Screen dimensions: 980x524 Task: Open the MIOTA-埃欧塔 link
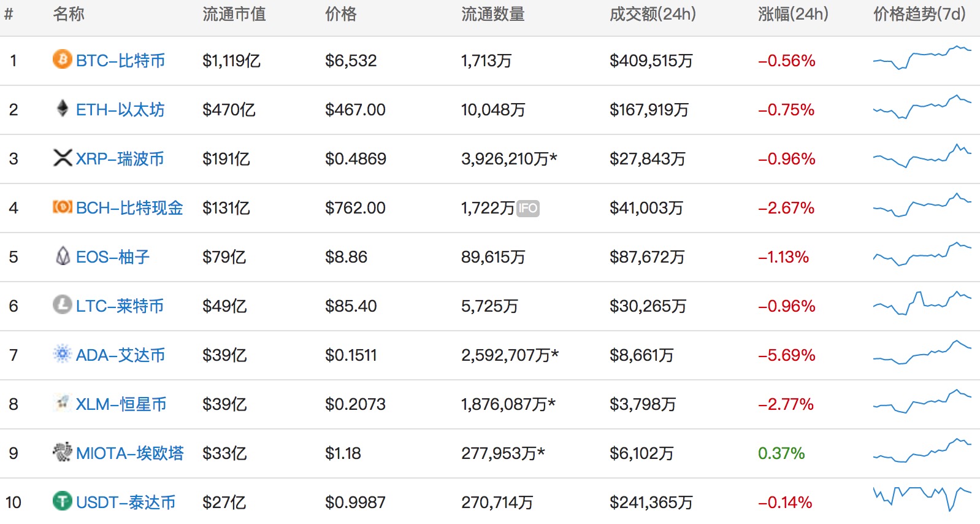[x=130, y=453]
